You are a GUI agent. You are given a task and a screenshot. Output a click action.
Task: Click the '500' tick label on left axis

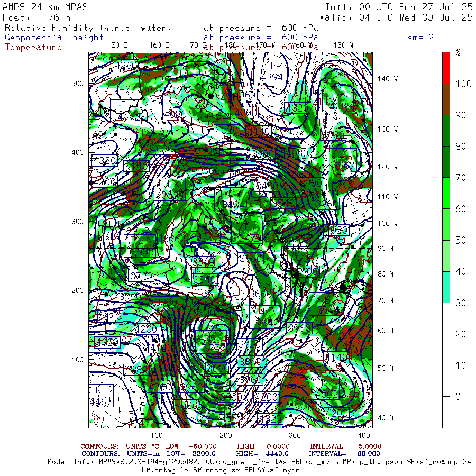[x=77, y=84]
